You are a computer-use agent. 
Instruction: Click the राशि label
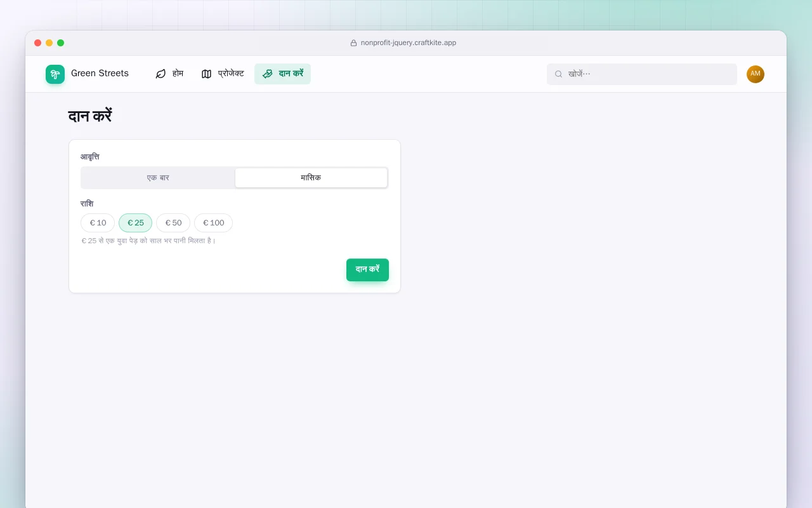(x=87, y=204)
